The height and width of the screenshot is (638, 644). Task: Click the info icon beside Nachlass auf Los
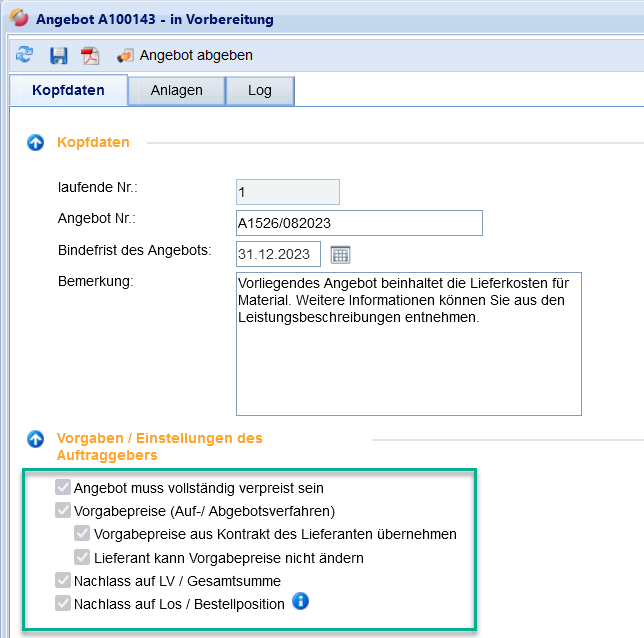300,602
